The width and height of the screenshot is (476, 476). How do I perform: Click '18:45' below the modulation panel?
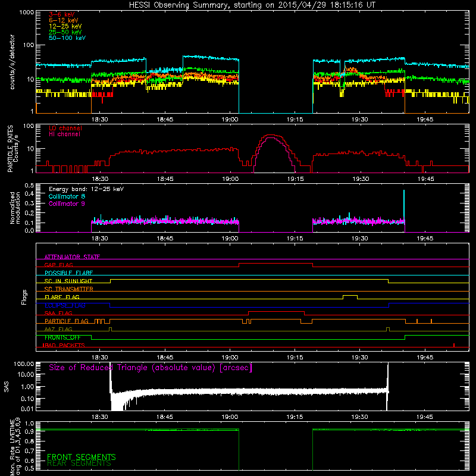(x=165, y=239)
